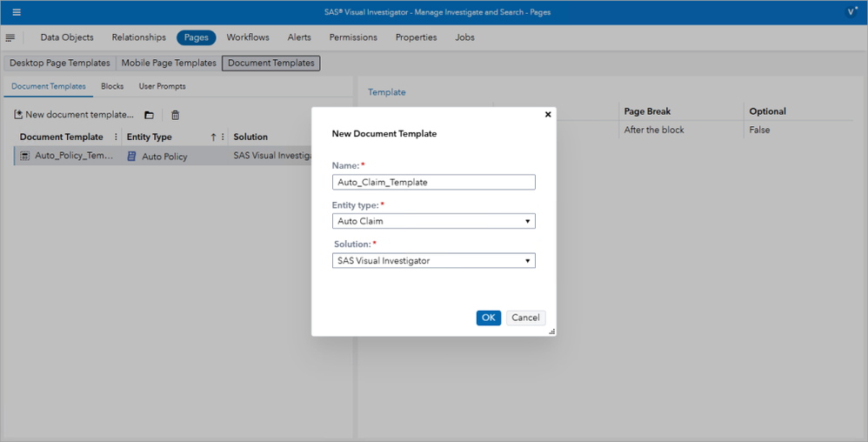The width and height of the screenshot is (868, 442).
Task: Click the Cancel button
Action: click(525, 318)
